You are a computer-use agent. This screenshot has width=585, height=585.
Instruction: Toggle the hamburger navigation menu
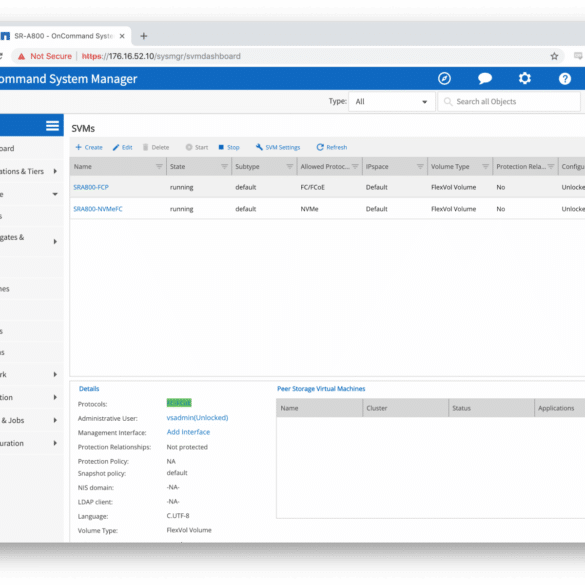coord(52,126)
